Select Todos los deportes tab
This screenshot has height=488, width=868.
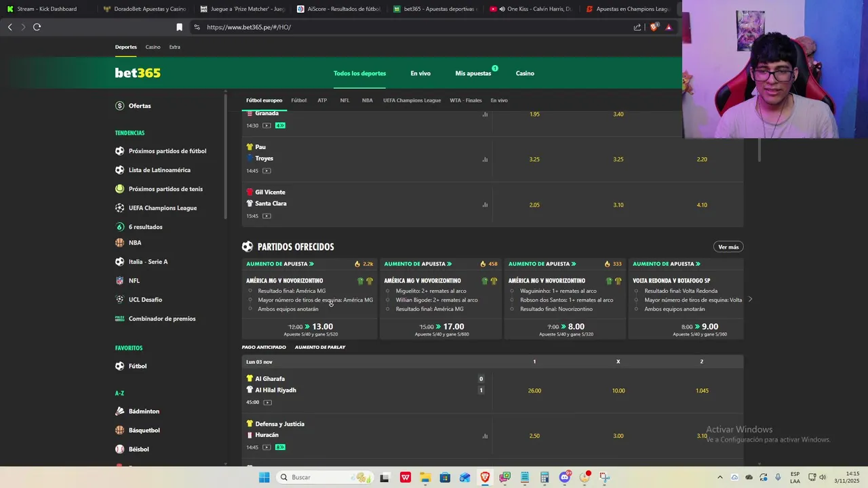click(359, 73)
